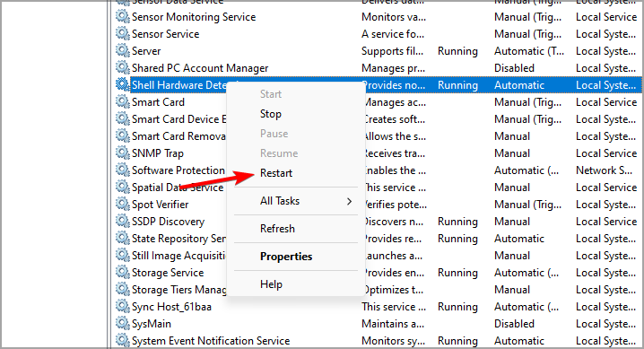Image resolution: width=644 pixels, height=349 pixels.
Task: Click the Disabled startup type for SysMain
Action: point(514,324)
